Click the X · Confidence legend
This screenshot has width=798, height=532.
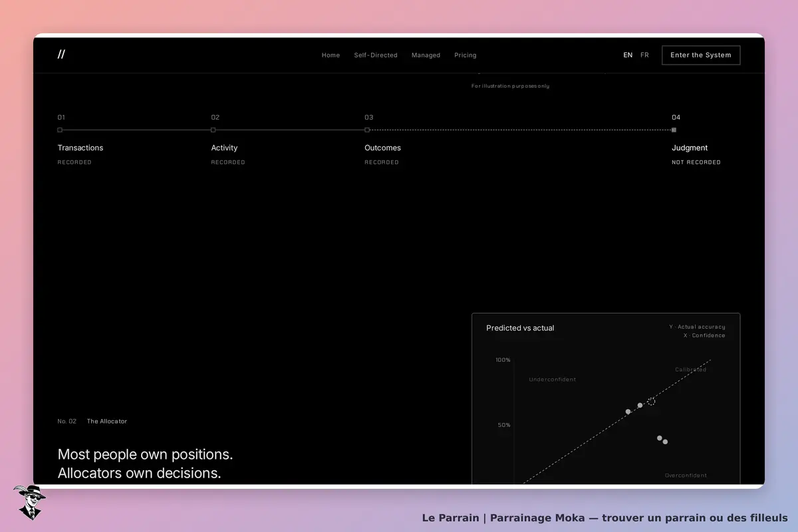[704, 336]
